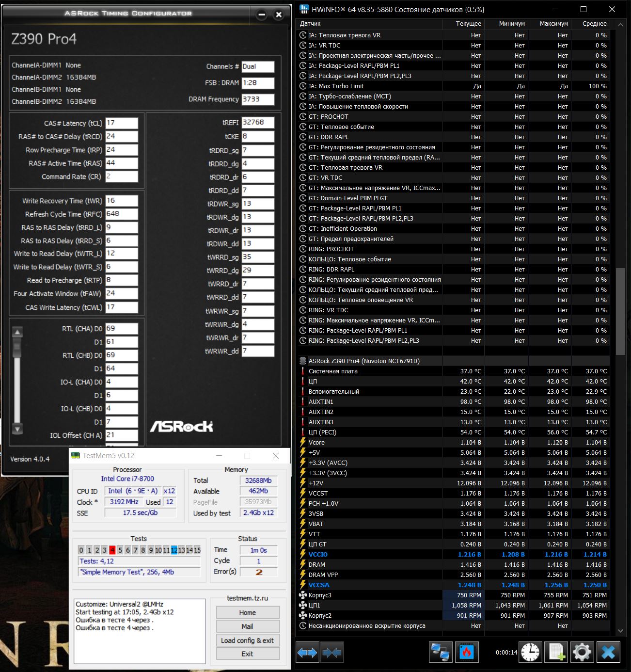Image resolution: width=631 pixels, height=672 pixels.
Task: Click the DRAM Frequency field
Action: click(x=258, y=99)
